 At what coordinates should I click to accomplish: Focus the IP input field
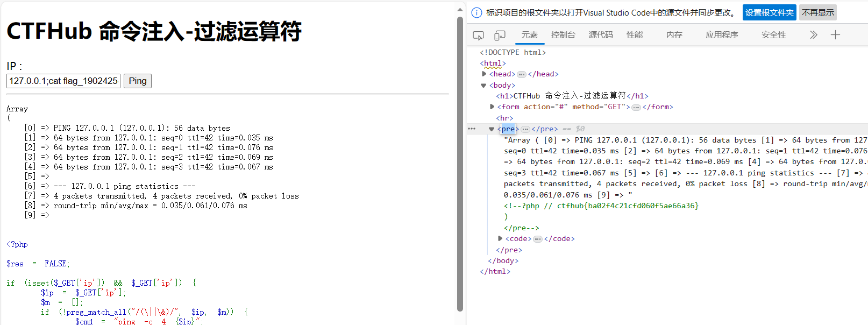tap(63, 81)
